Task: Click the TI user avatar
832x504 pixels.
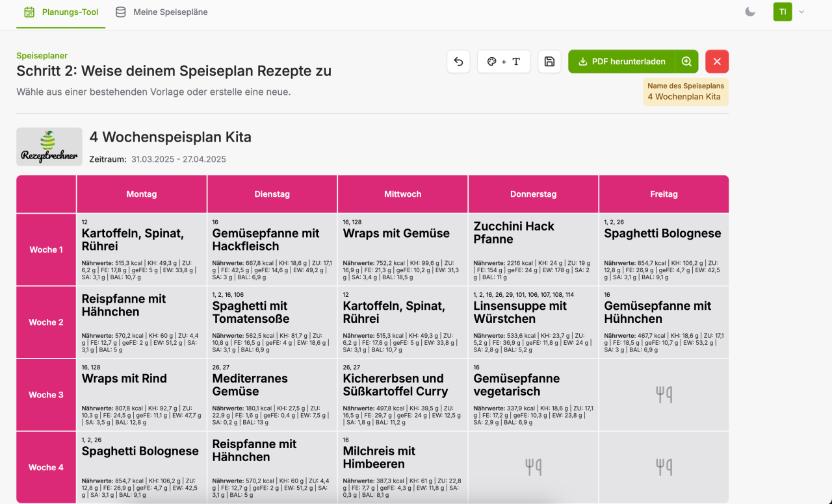Action: [x=783, y=12]
